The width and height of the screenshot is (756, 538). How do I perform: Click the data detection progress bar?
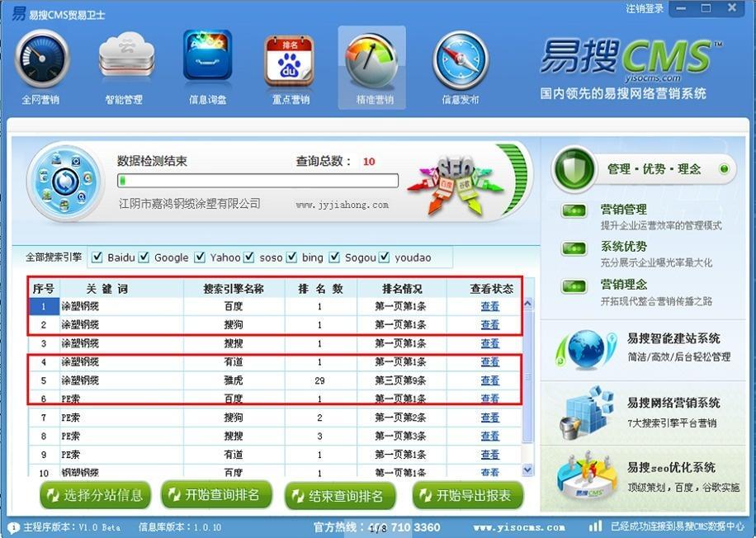coord(257,179)
